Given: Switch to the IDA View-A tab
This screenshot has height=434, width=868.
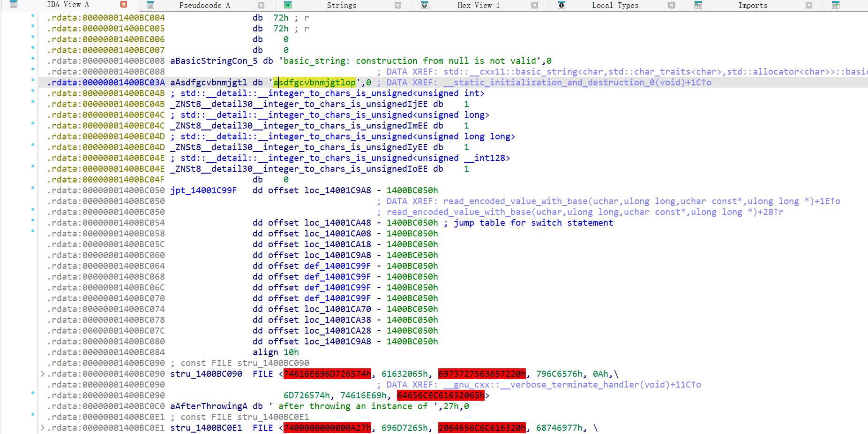Looking at the screenshot, I should (x=68, y=5).
